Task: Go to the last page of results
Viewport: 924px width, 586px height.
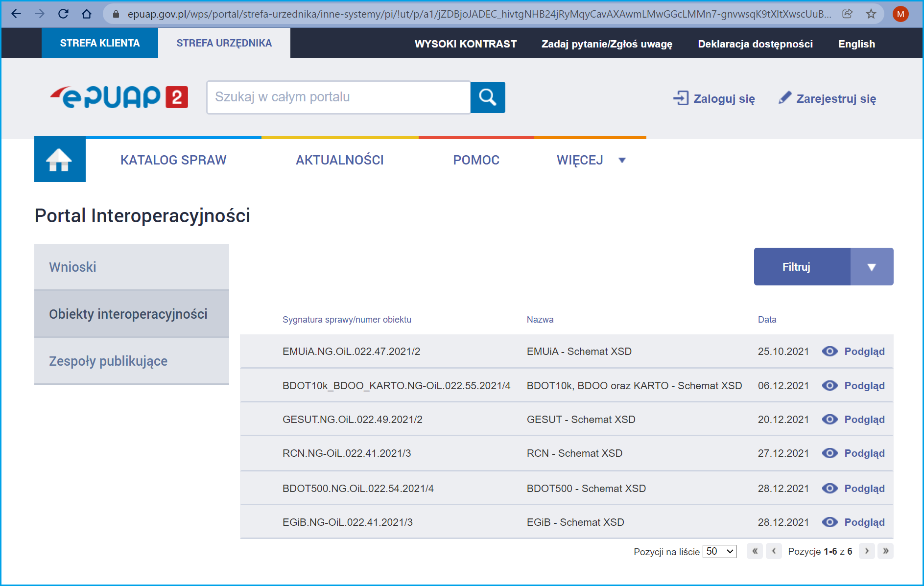Action: [x=885, y=551]
